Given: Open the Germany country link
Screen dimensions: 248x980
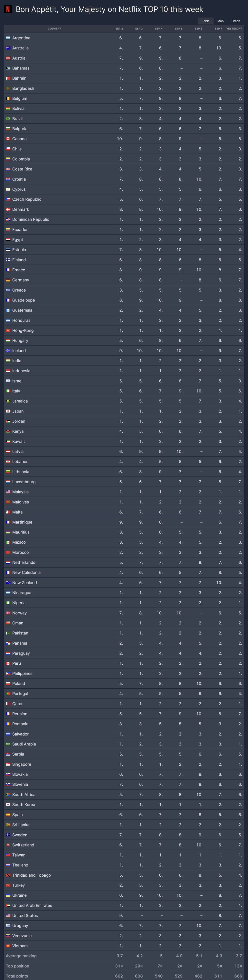Looking at the screenshot, I should pyautogui.click(x=21, y=280).
